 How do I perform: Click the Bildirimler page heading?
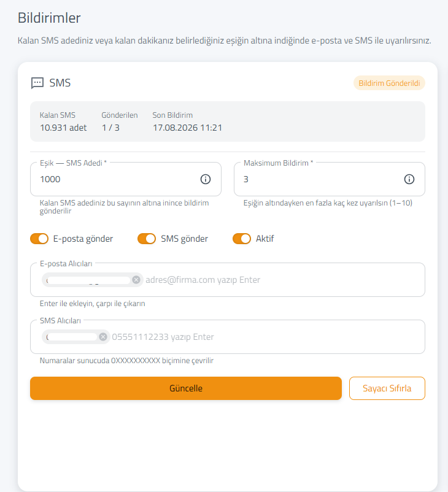coord(49,18)
